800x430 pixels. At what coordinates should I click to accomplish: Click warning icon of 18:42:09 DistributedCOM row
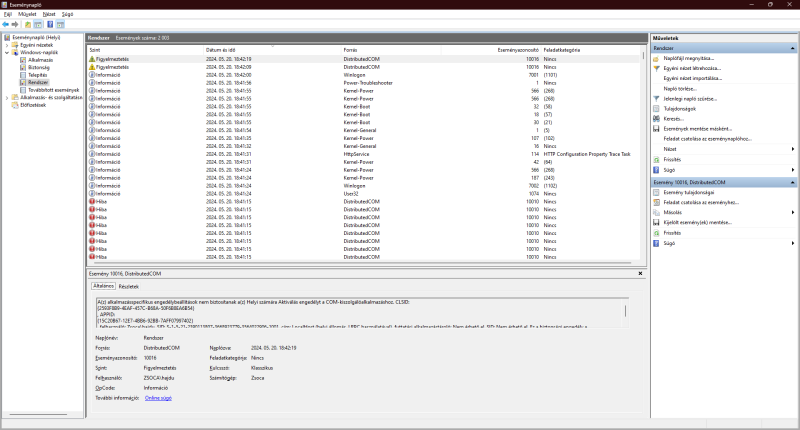coord(92,67)
